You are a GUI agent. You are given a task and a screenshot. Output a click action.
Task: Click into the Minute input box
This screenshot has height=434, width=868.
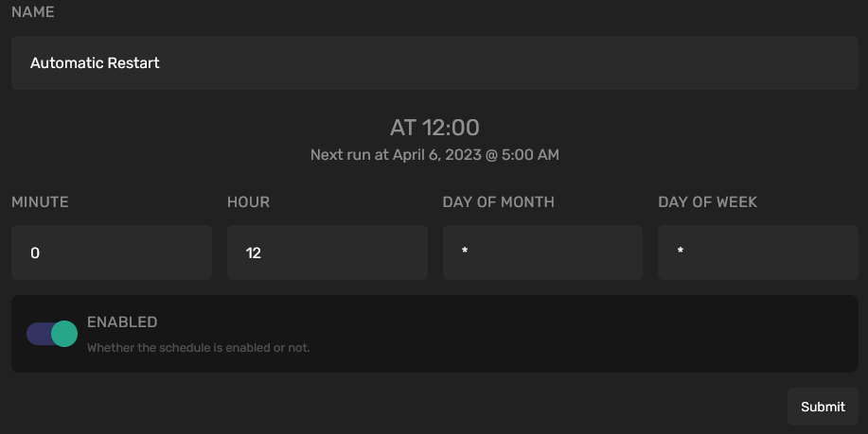[x=112, y=252]
